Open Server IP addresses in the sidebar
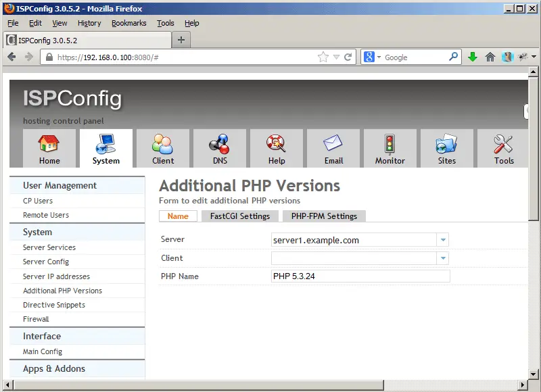 [x=56, y=276]
